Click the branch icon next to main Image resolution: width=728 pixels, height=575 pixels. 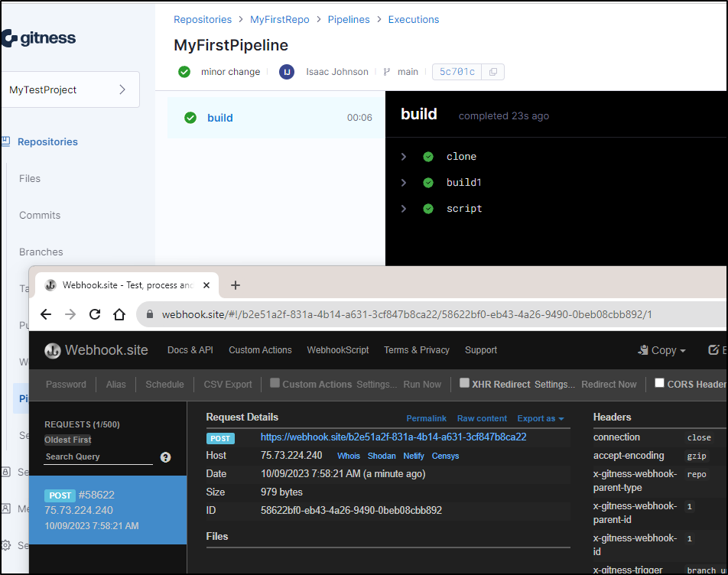(387, 72)
